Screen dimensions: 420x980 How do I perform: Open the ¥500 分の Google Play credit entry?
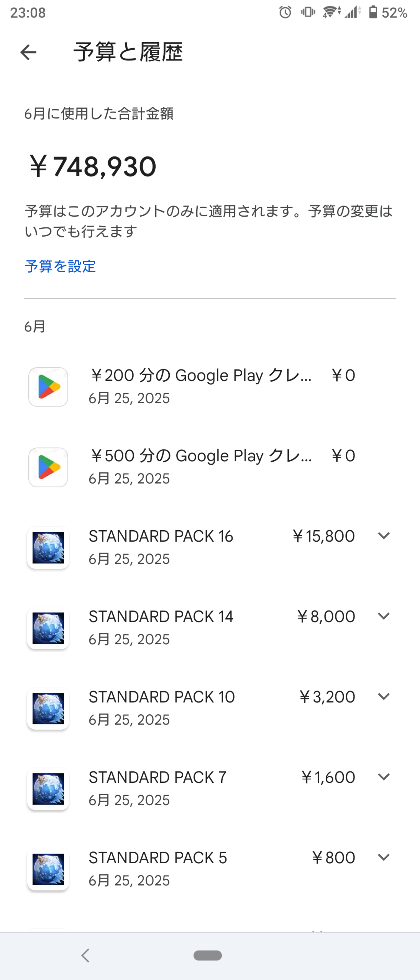(x=210, y=467)
